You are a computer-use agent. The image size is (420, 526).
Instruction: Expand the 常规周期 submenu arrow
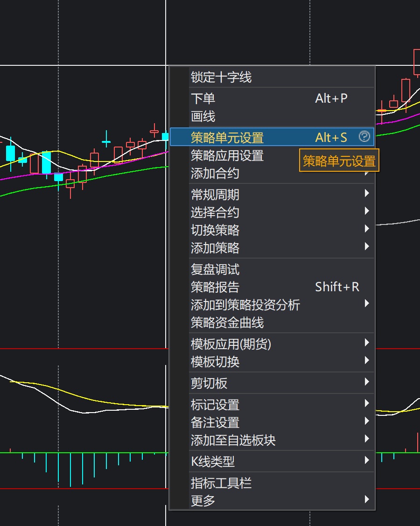point(367,194)
